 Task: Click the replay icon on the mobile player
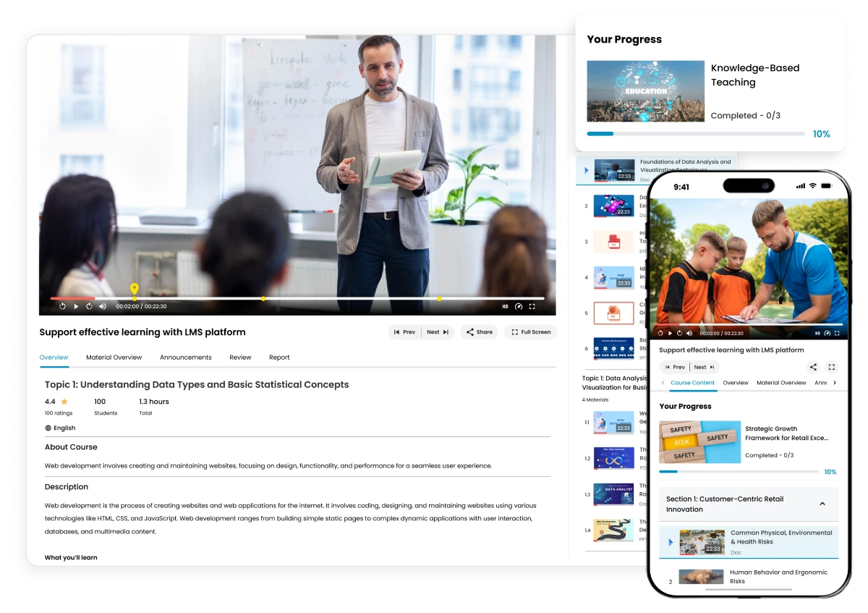(x=660, y=333)
